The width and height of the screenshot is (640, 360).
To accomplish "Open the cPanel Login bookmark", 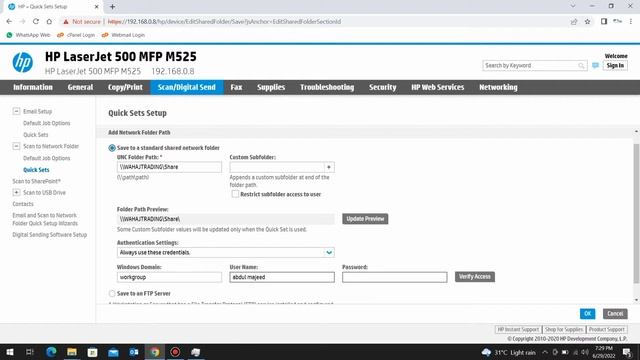I will point(76,35).
